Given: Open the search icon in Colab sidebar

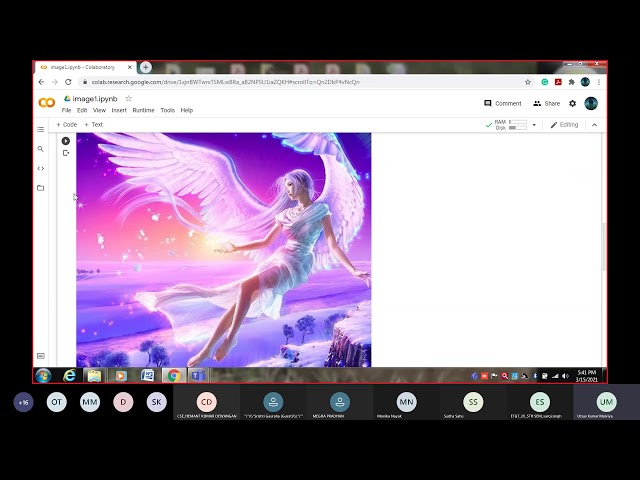Looking at the screenshot, I should 40,149.
